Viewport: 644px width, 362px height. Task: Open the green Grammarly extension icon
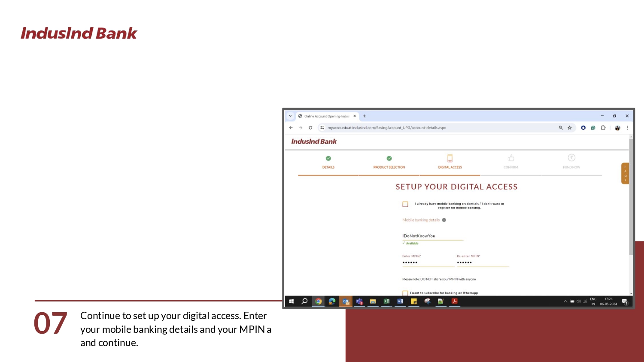click(x=593, y=128)
